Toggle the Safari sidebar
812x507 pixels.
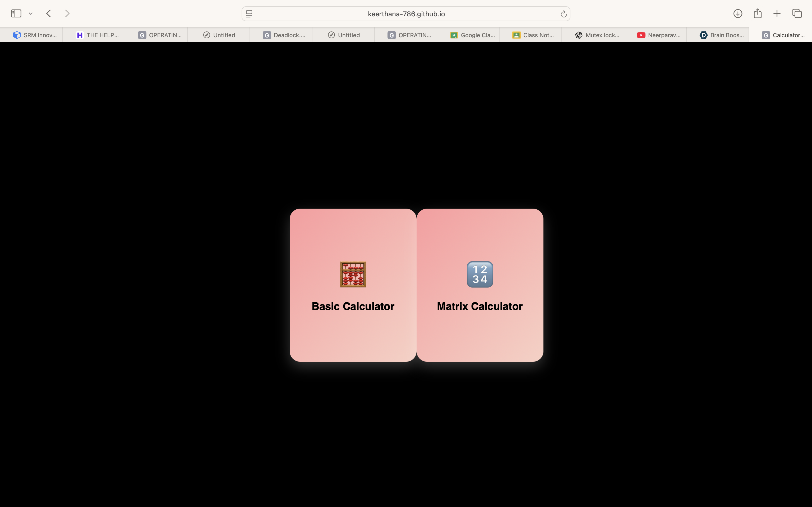(x=16, y=13)
